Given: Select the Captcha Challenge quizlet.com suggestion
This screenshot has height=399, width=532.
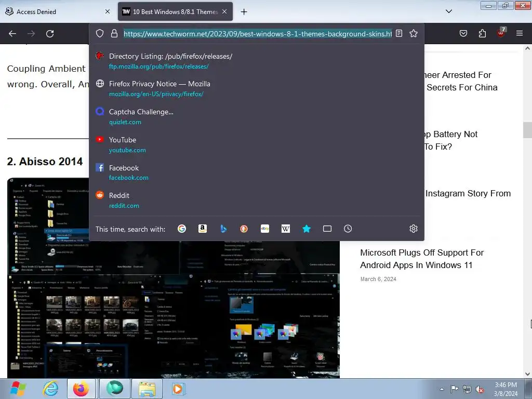Looking at the screenshot, I should pos(257,117).
